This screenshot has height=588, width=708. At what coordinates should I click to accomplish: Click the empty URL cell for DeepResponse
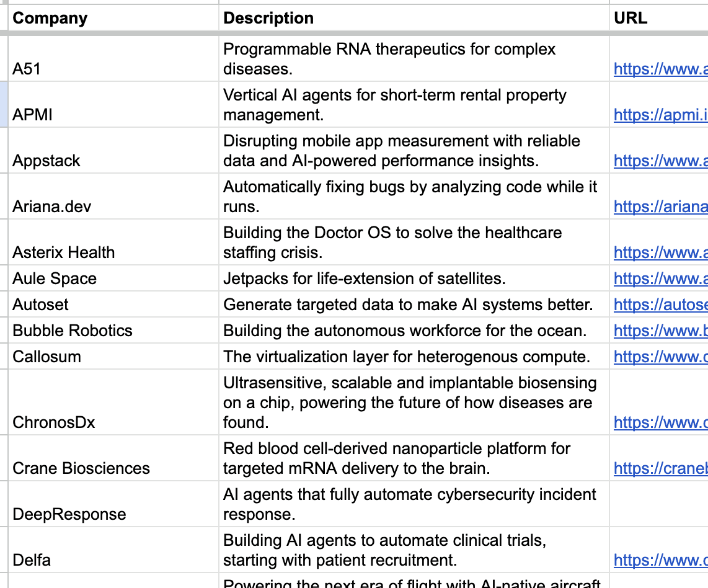tap(659, 504)
